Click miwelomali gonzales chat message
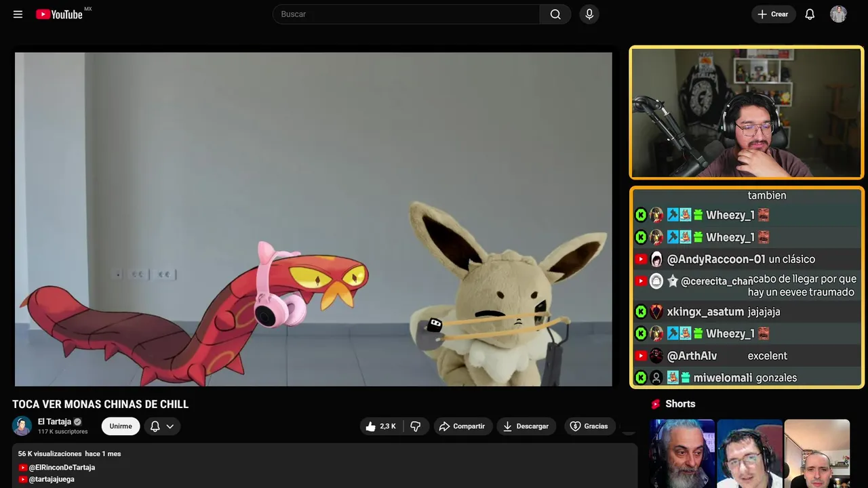This screenshot has height=488, width=868. point(747,378)
